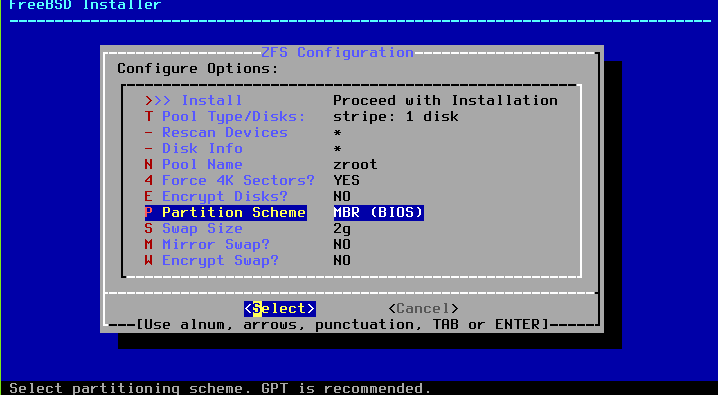Screen dimensions: 718x395
Task: Select Swap Size option
Action: tap(193, 228)
